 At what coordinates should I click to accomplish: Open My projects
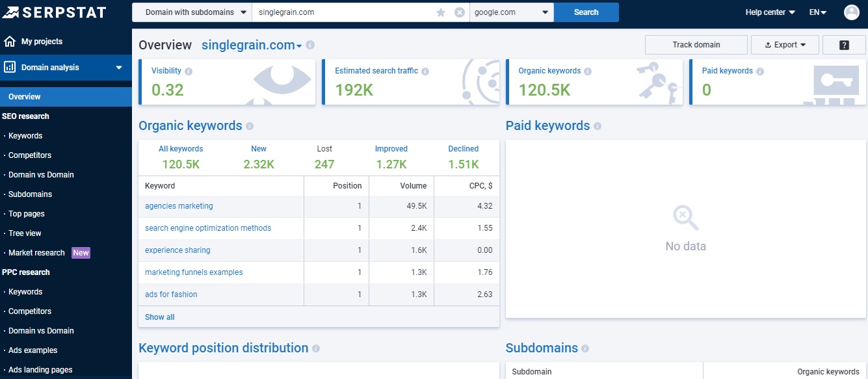[42, 42]
